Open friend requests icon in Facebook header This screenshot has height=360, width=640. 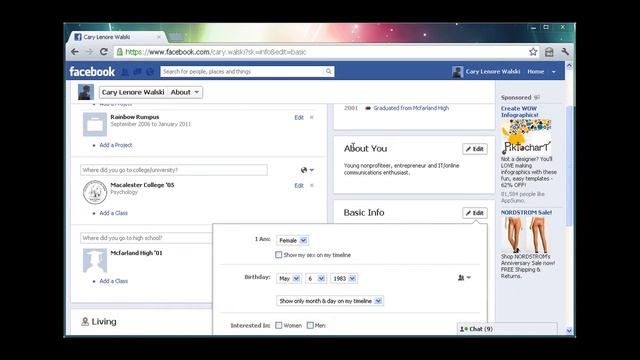click(125, 72)
